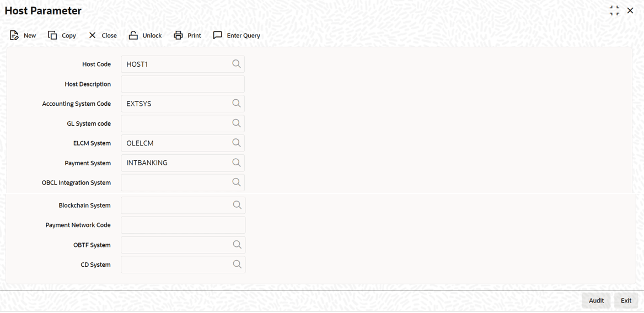The image size is (644, 313).
Task: Click ELCM System search magnifier
Action: [x=237, y=143]
